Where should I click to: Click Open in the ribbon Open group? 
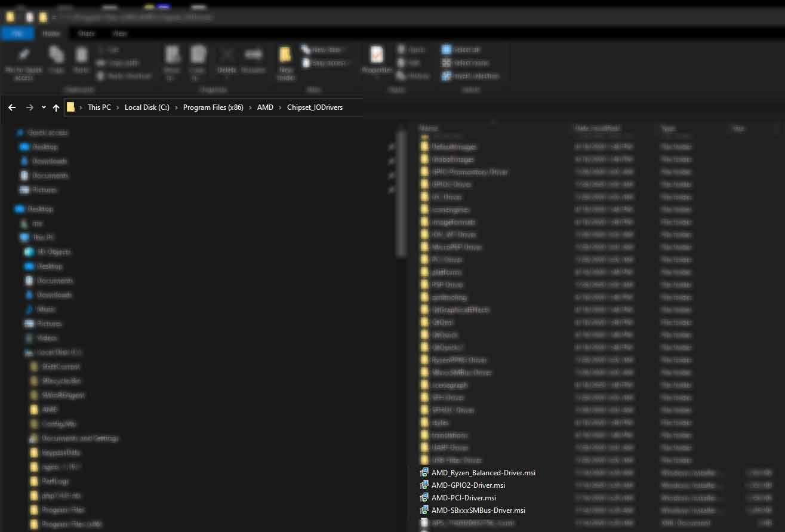tap(412, 50)
